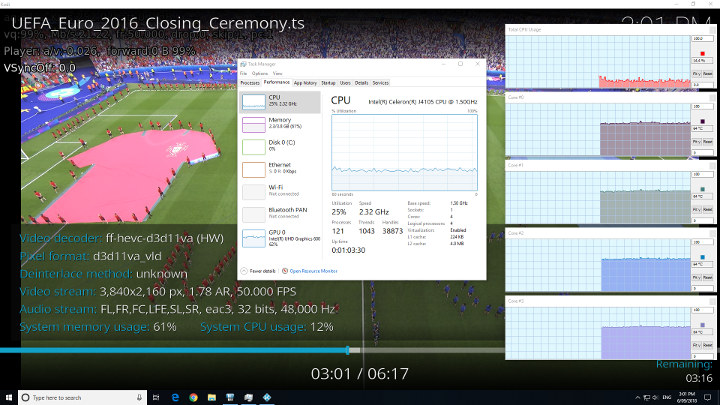
Task: Select Bluetooth PAN in the sidebar
Action: coord(280,214)
